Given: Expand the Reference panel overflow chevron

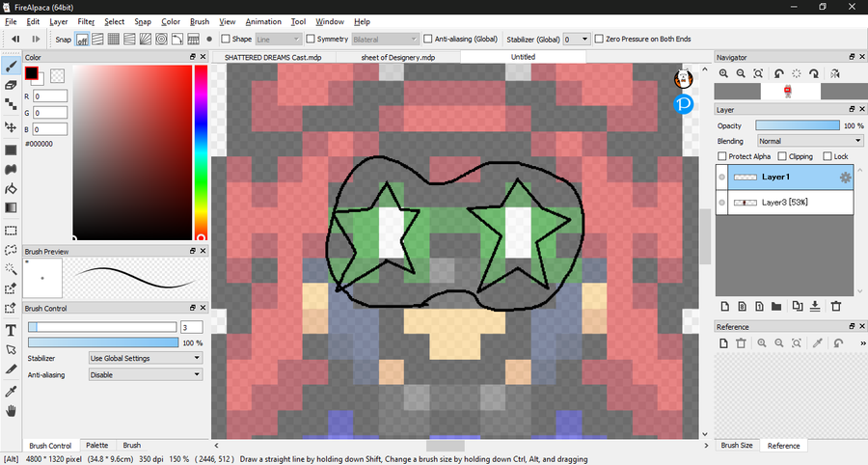Looking at the screenshot, I should click(862, 343).
